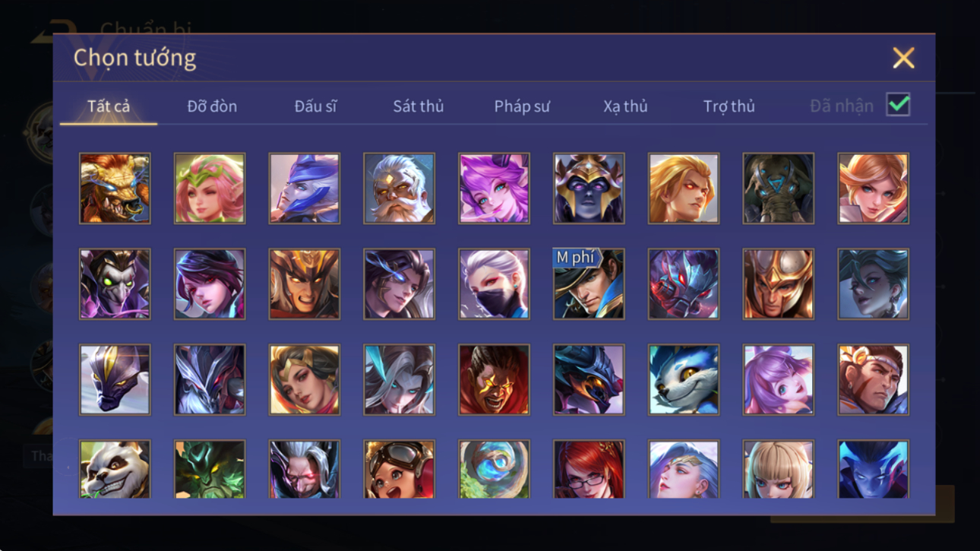Screen dimensions: 980x551
Task: Open the "Sát thủ" hero category
Action: pyautogui.click(x=418, y=106)
